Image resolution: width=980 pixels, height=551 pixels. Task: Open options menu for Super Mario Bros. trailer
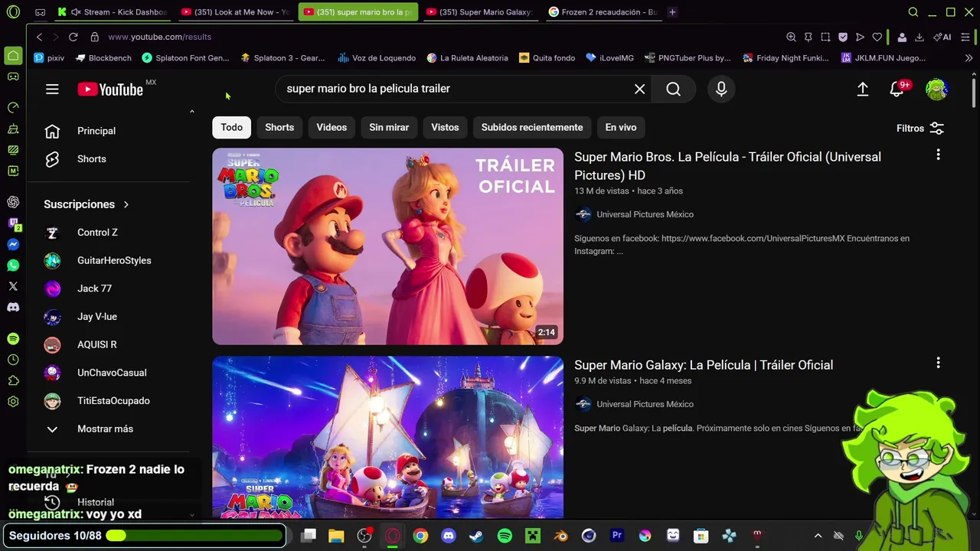pyautogui.click(x=938, y=155)
